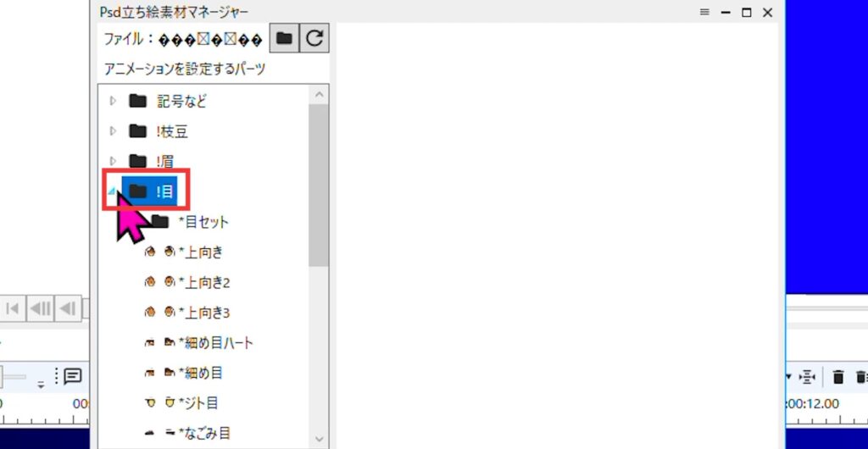The image size is (868, 449).
Task: Expand the !眉 folder
Action: (114, 161)
